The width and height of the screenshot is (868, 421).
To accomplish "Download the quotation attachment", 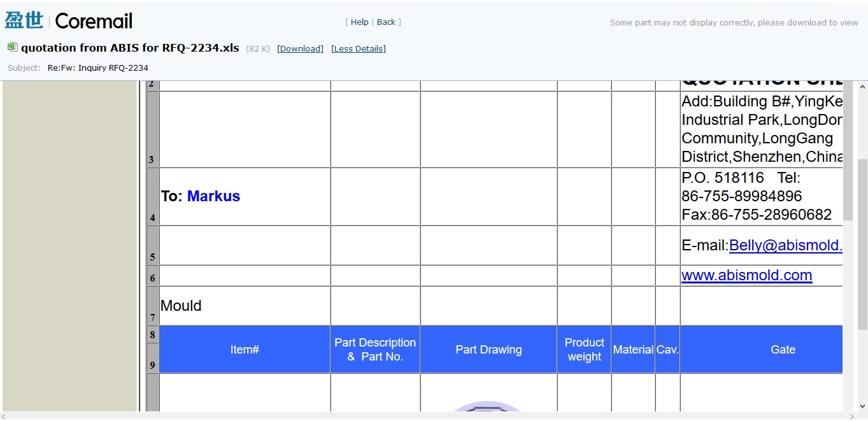I will pos(300,48).
